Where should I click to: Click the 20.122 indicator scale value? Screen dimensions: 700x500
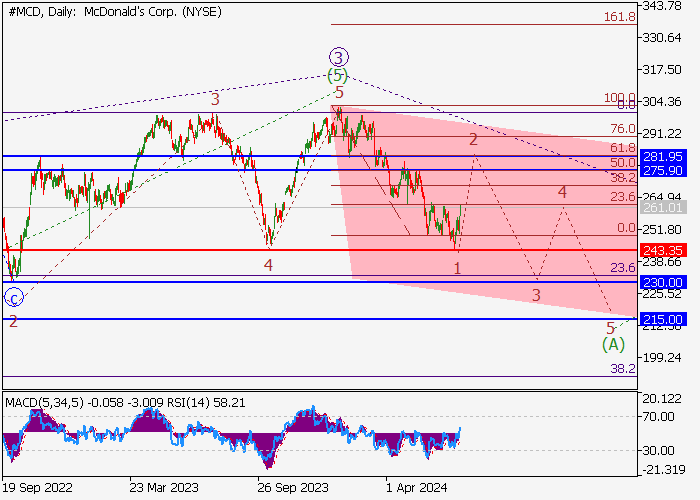[x=662, y=399]
